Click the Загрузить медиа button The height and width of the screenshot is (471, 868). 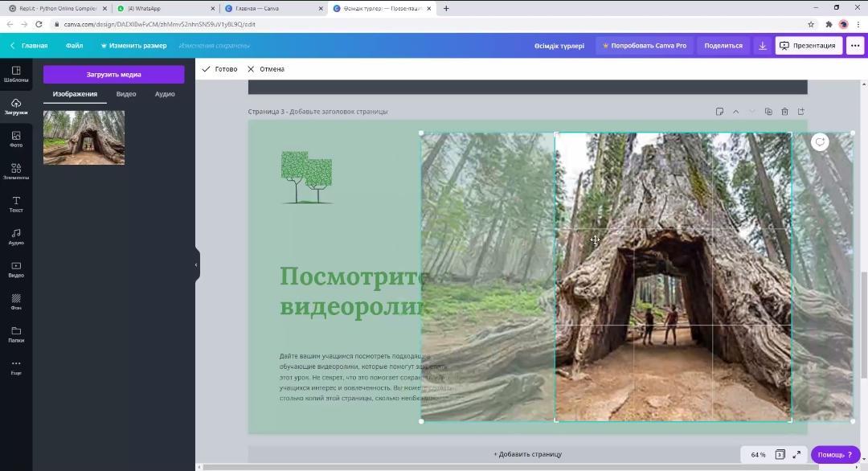click(113, 74)
